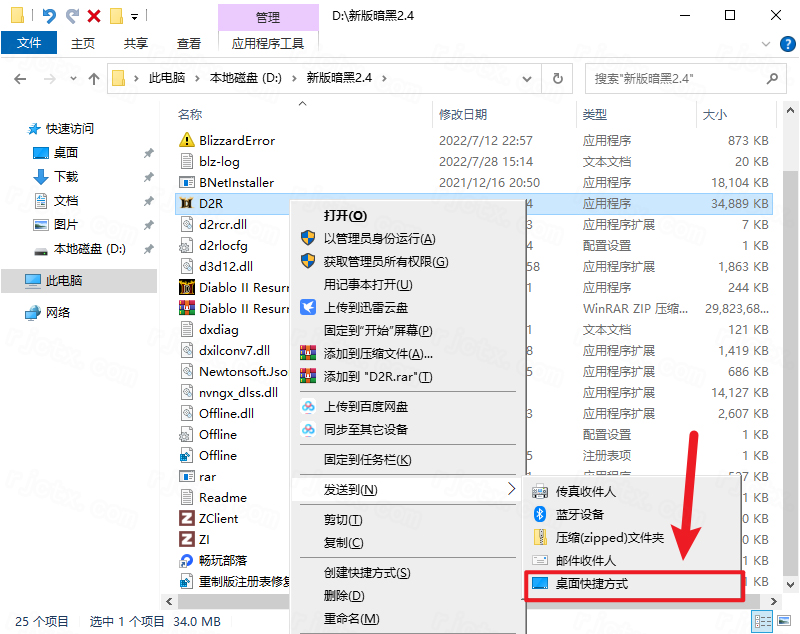Click 本地磁盘 (D:) in address breadcrumb
800x634 pixels.
pyautogui.click(x=245, y=78)
